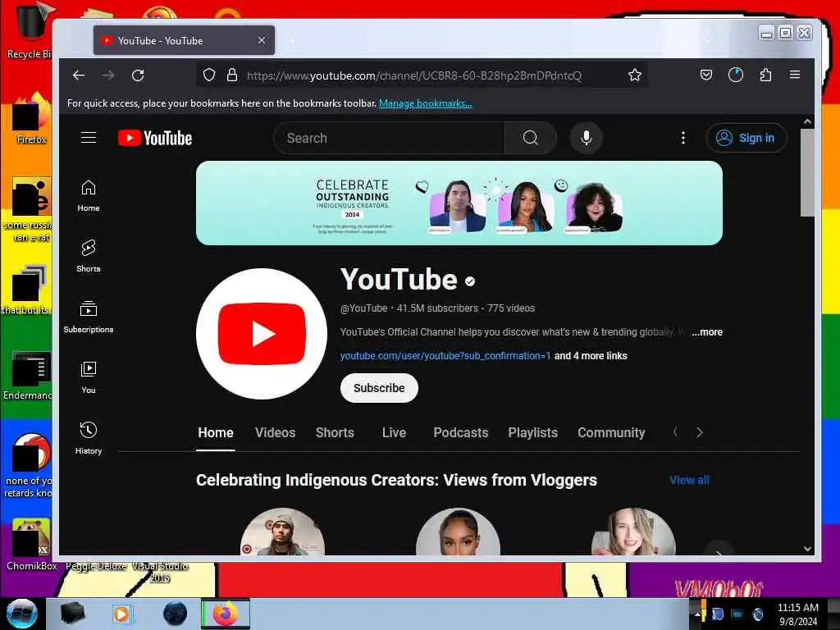Screen dimensions: 840x630
Task: Reload the page with the refresh icon
Action: 138,75
